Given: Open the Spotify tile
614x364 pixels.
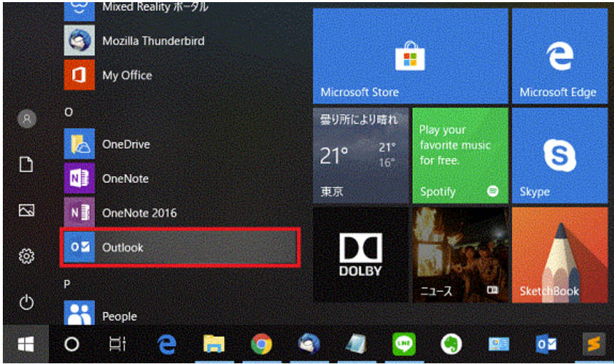Looking at the screenshot, I should (460, 155).
